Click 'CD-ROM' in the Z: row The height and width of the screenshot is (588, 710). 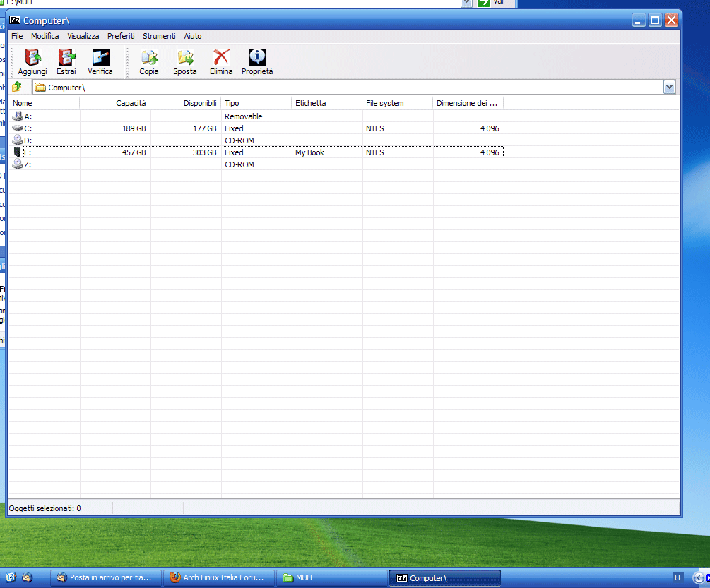click(x=239, y=164)
